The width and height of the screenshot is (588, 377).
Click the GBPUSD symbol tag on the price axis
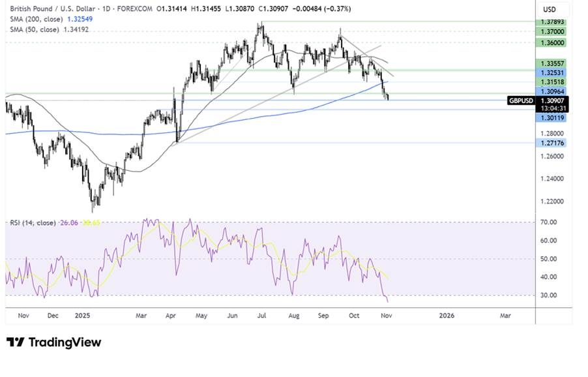(521, 100)
